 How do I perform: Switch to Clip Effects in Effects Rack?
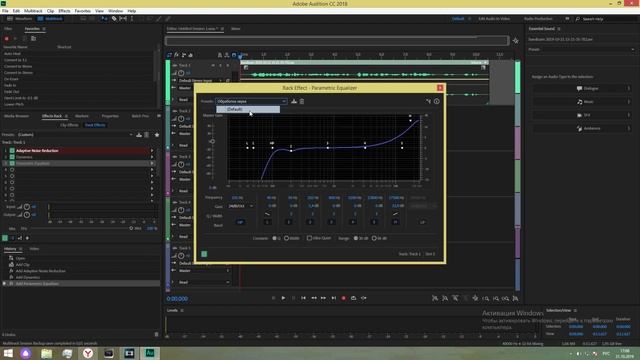pyautogui.click(x=69, y=125)
